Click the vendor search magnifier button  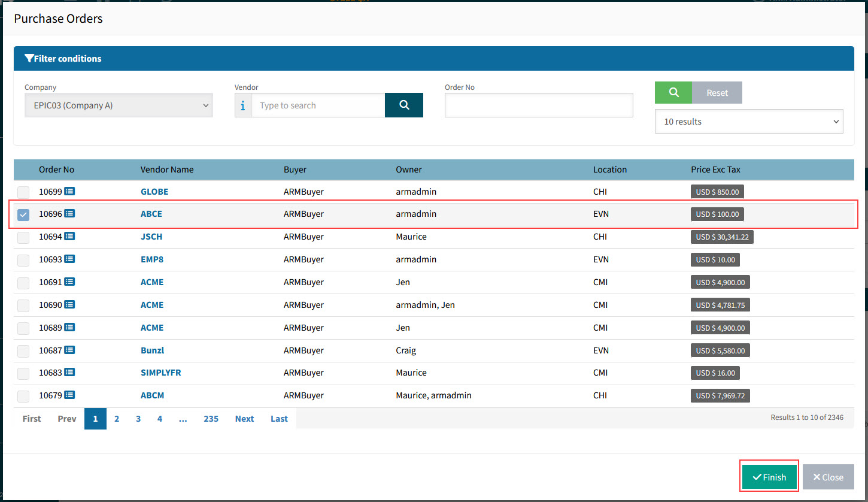coord(404,105)
